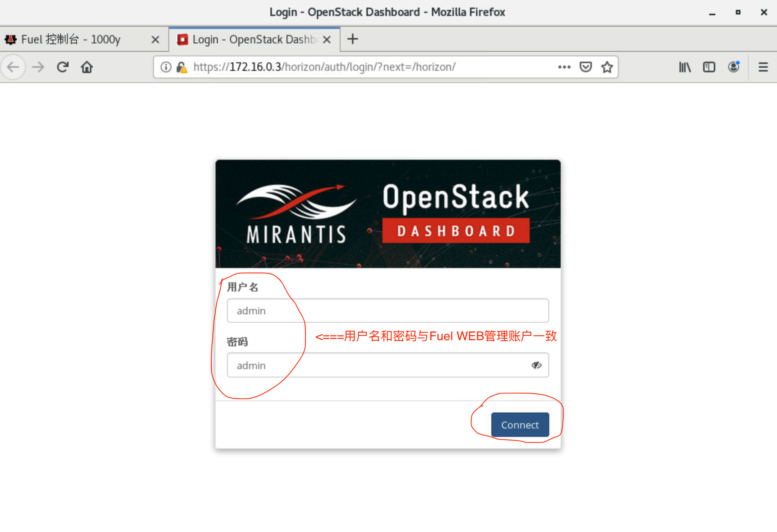Screen dimensions: 777x532
Task: Click the 用户名 username input field
Action: tap(388, 311)
